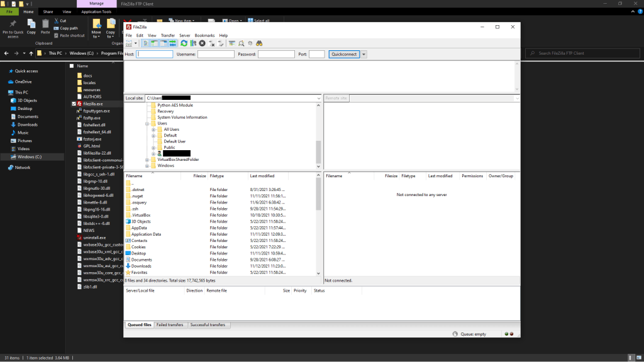Toggle the transfer queue display
The height and width of the screenshot is (362, 644).
tap(172, 43)
